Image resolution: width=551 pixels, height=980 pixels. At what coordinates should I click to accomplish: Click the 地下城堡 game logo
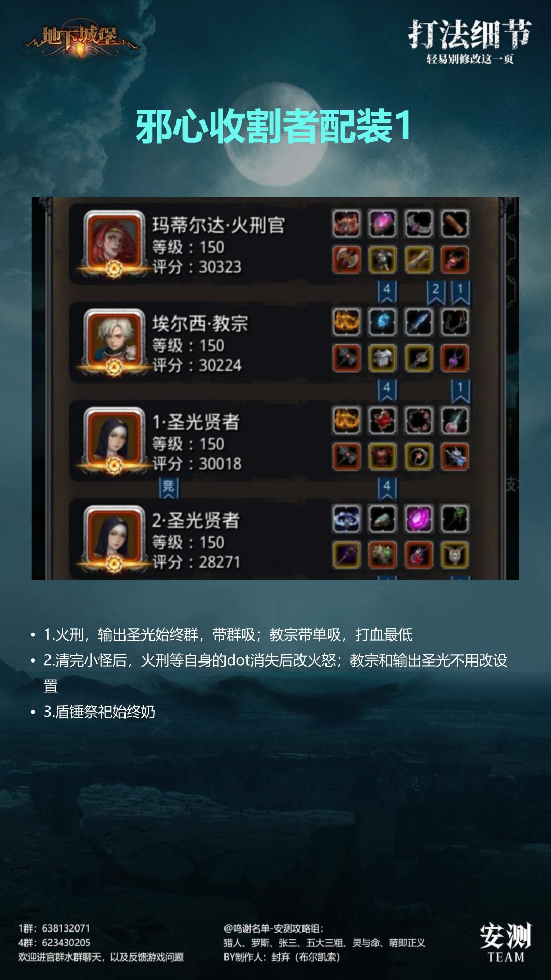[x=80, y=39]
